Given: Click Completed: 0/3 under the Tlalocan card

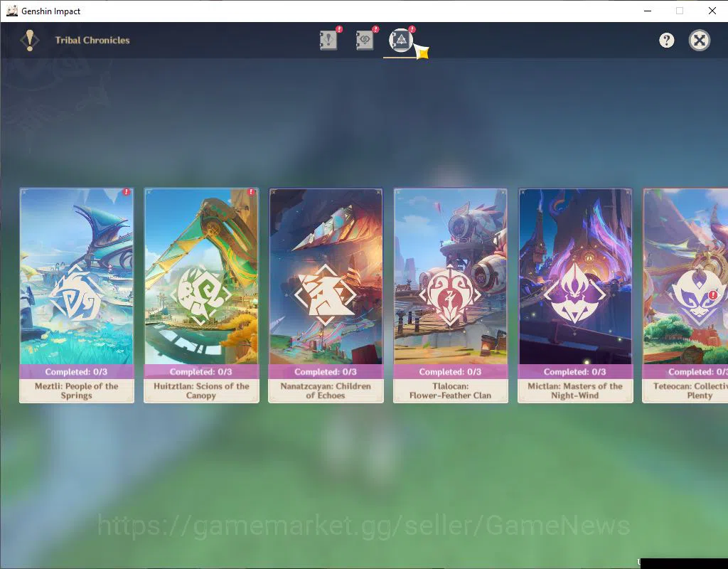Looking at the screenshot, I should point(450,371).
